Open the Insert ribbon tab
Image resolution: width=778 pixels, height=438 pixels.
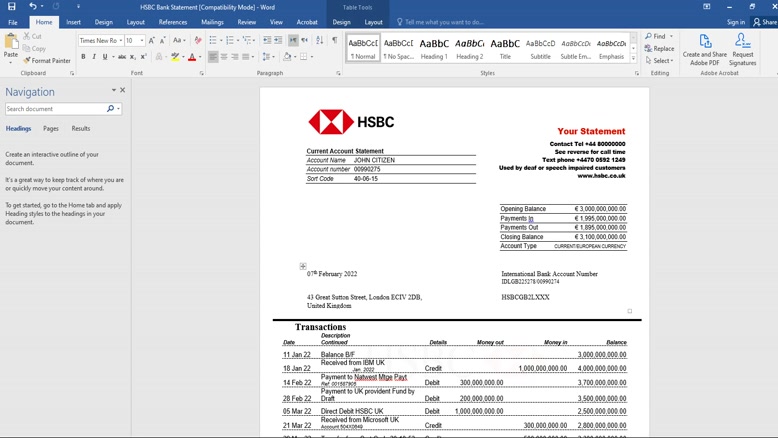pyautogui.click(x=74, y=22)
